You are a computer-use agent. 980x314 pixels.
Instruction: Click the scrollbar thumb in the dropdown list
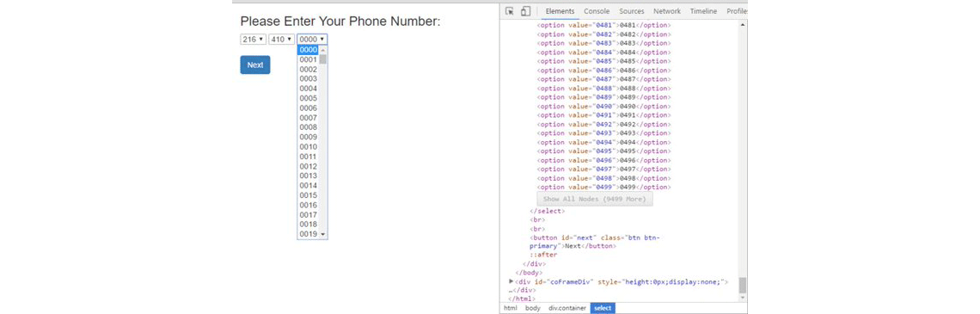click(x=323, y=59)
